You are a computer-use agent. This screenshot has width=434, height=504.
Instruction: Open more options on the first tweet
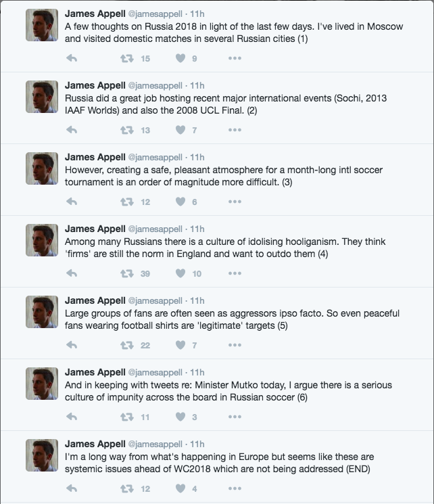[235, 58]
